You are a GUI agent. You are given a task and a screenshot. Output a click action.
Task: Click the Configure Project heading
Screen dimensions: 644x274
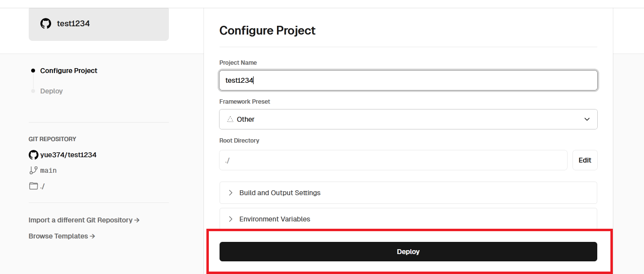[x=267, y=30]
